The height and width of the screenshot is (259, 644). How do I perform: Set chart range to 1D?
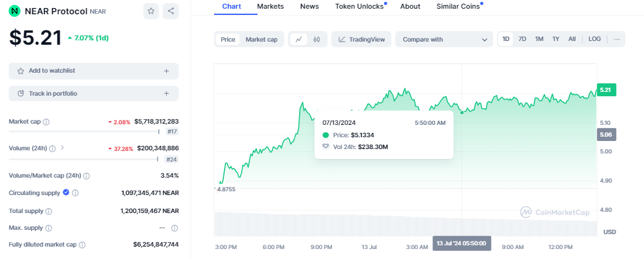coord(506,39)
